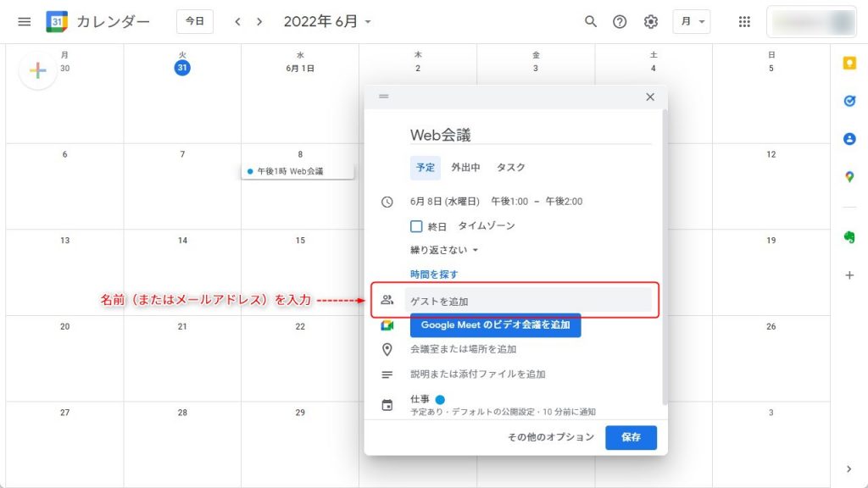Click the blurred account profile area
The image size is (868, 488).
(811, 21)
